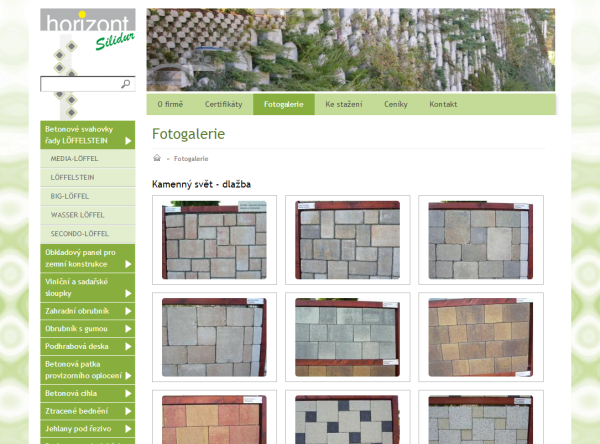The height and width of the screenshot is (444, 600).
Task: Open the WASSER LÖFFEL submenu link
Action: point(88,215)
